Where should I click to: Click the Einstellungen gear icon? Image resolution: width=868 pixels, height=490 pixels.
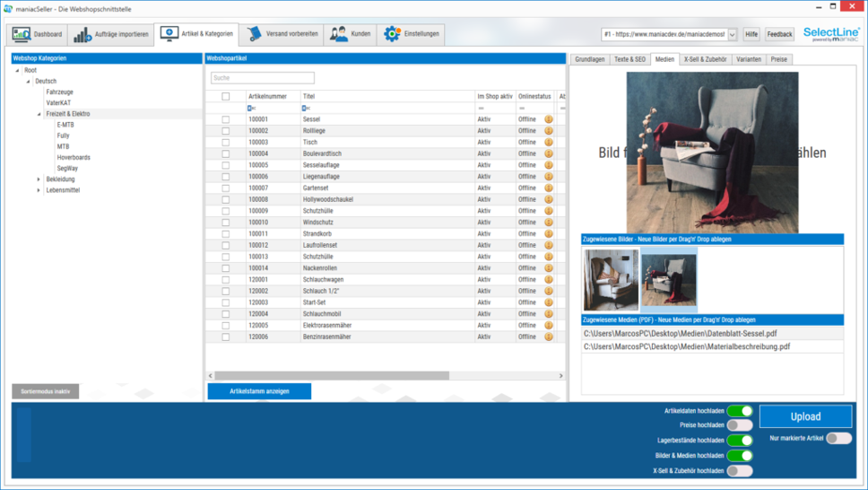392,34
